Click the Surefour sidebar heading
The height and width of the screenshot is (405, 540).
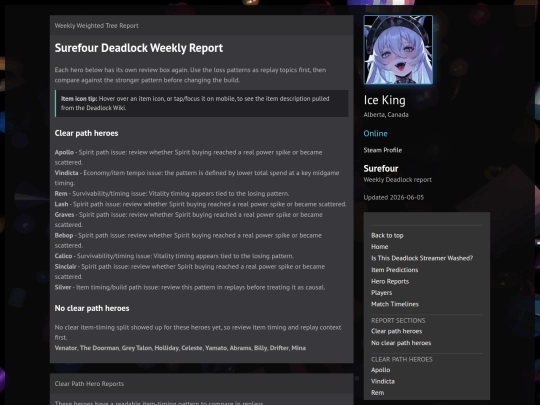click(381, 168)
